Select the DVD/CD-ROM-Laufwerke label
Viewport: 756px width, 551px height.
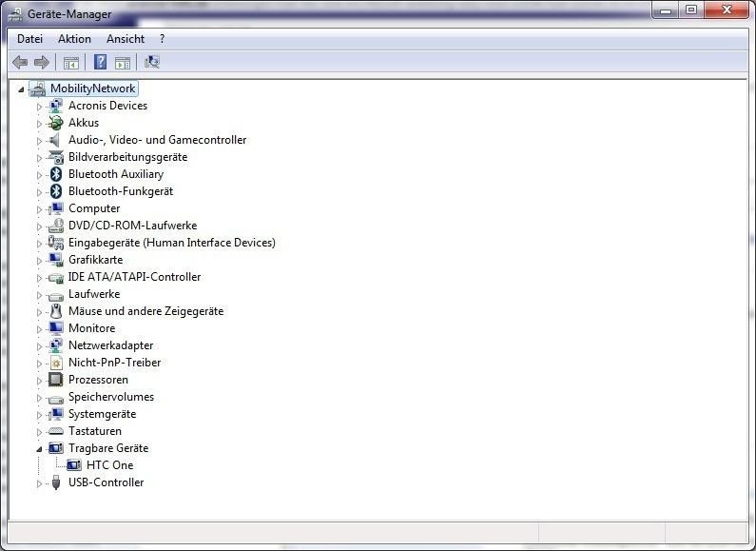[x=132, y=226]
